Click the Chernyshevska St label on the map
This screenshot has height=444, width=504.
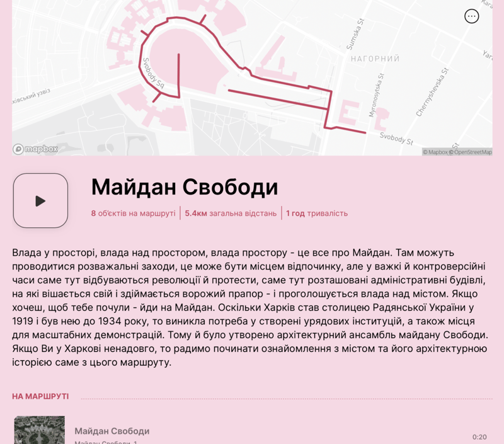click(x=432, y=93)
